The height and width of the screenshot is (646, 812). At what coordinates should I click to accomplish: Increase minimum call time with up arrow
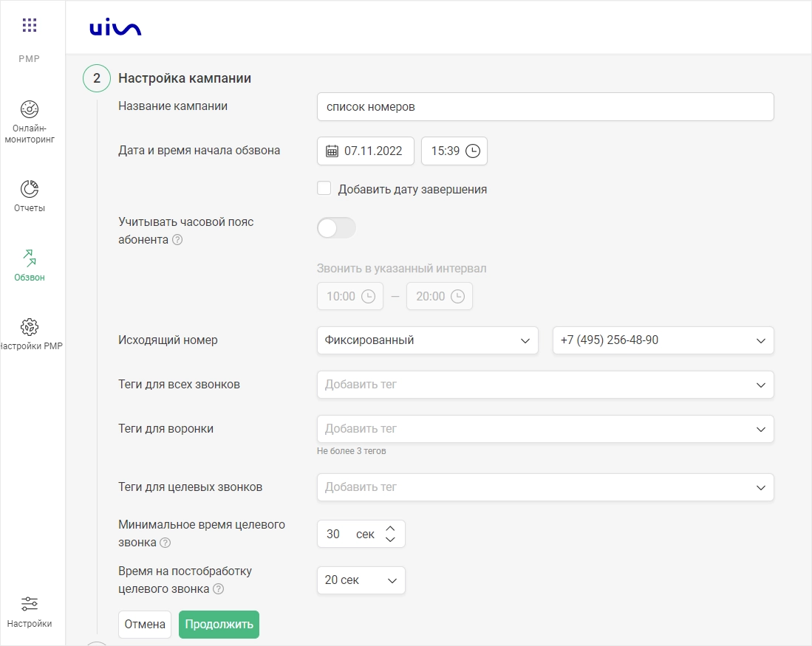[x=390, y=529]
